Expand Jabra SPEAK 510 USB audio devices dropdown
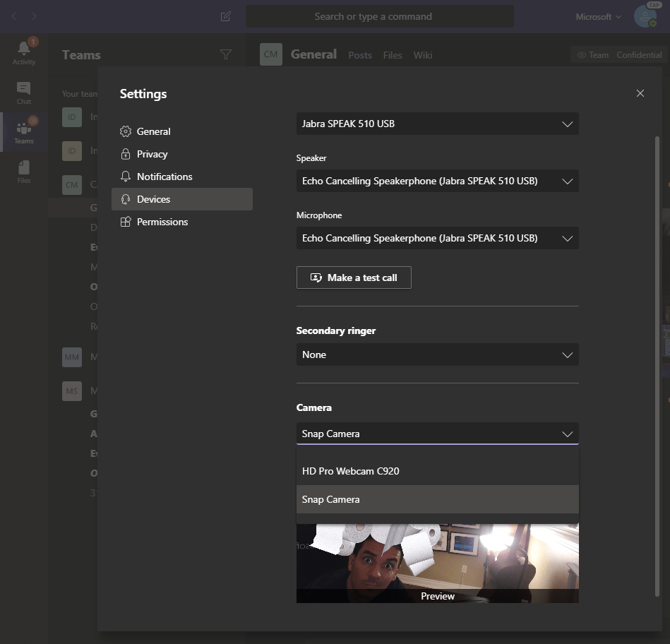The width and height of the screenshot is (670, 644). (x=437, y=124)
